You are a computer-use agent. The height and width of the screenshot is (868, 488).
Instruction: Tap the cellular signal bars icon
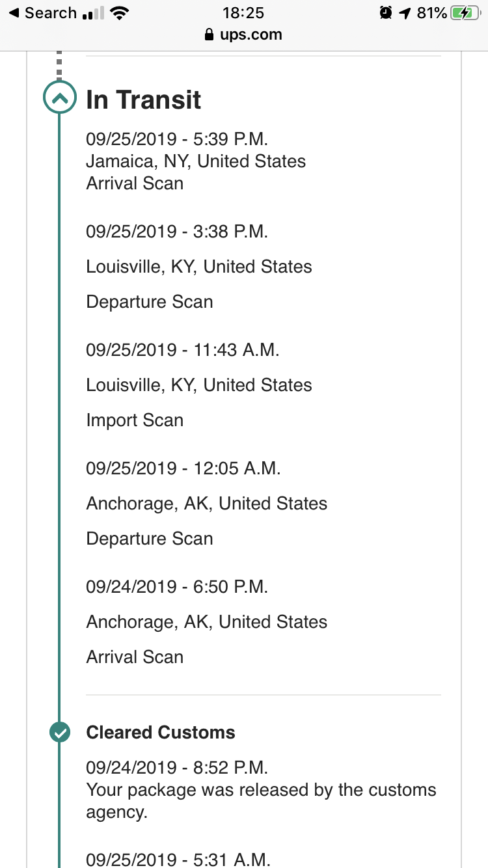93,13
